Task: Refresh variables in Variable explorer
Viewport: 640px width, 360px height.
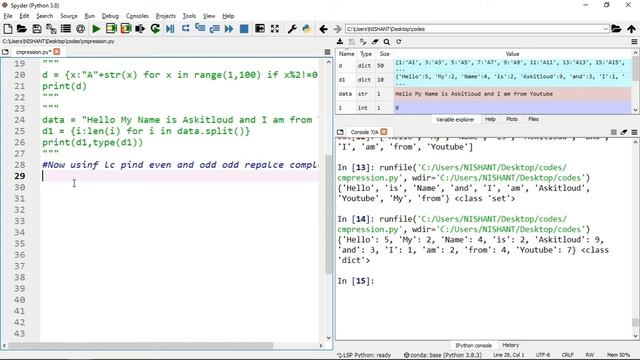Action: point(399,42)
